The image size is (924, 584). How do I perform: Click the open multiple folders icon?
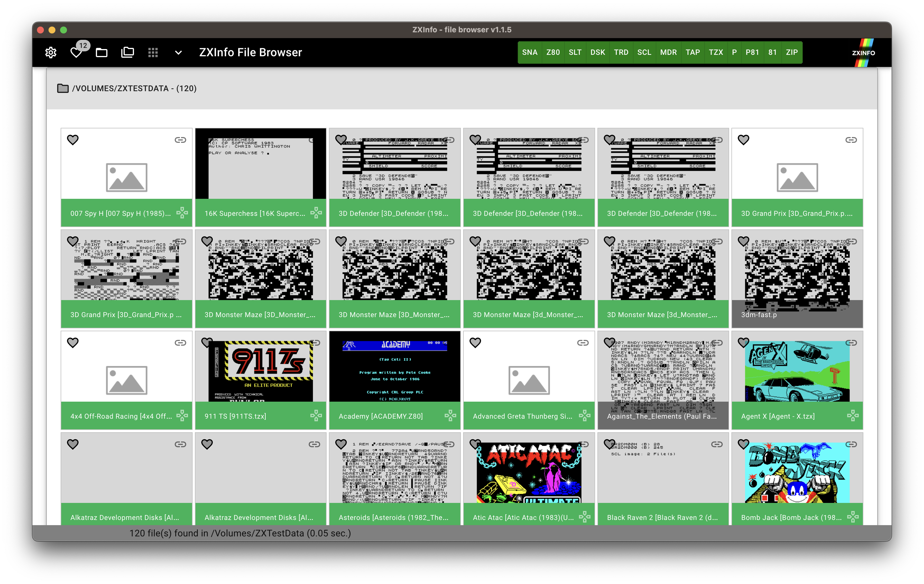(x=127, y=53)
